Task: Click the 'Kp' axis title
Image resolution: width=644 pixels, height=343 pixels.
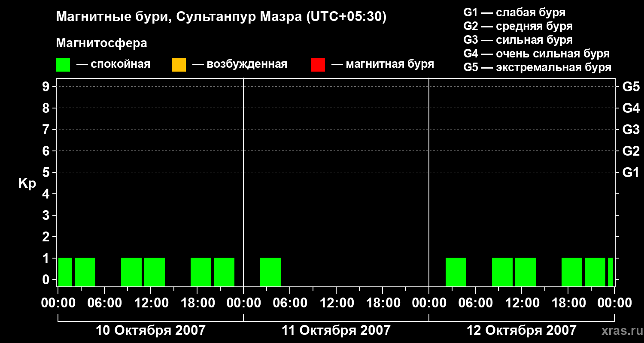Action: pos(27,184)
